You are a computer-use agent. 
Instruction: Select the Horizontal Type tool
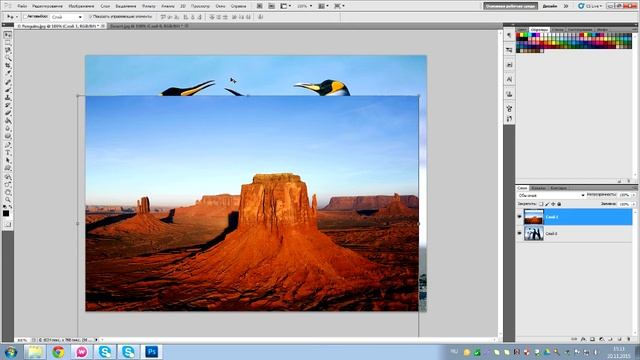(8, 153)
